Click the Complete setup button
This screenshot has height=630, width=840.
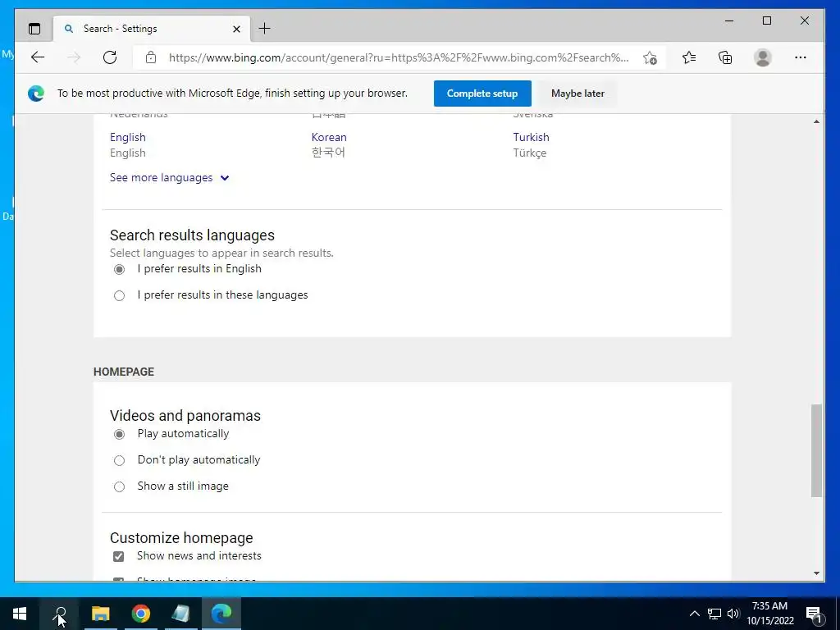(482, 94)
